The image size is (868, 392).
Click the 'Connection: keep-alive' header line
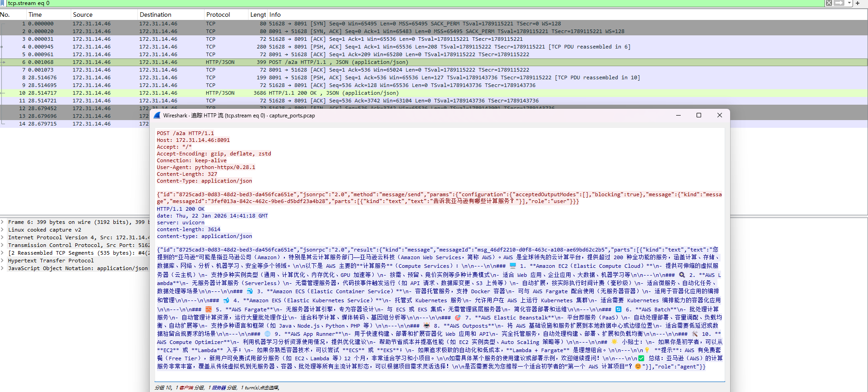pyautogui.click(x=192, y=160)
